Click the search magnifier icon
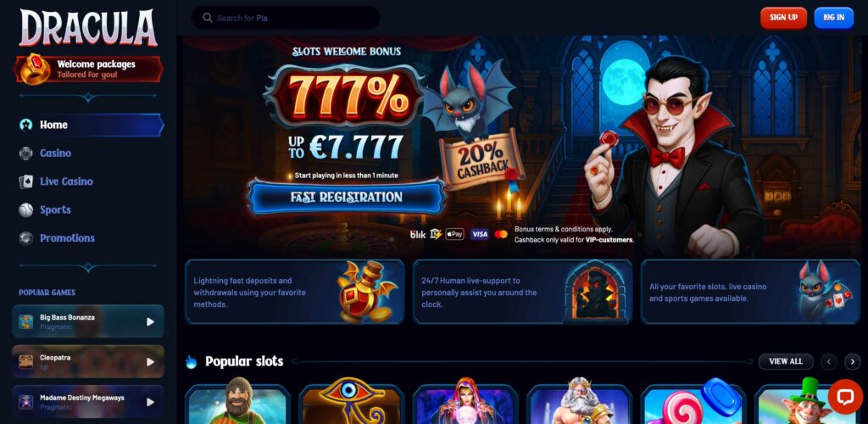The image size is (868, 424). click(x=208, y=18)
